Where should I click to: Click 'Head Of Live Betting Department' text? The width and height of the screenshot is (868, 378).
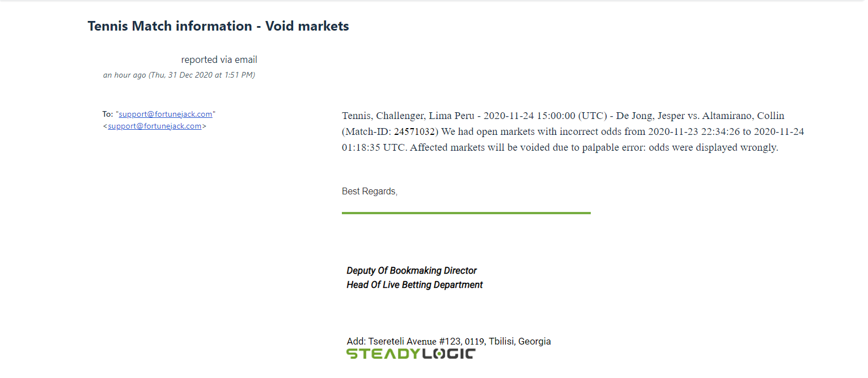click(414, 285)
